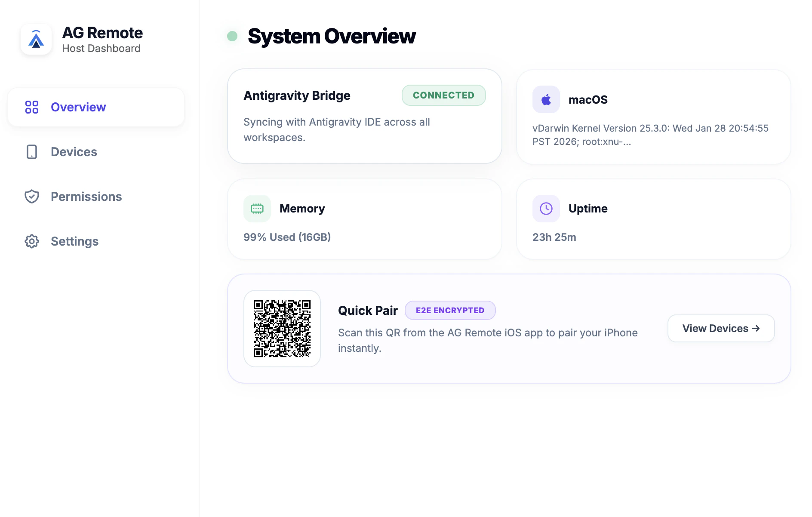Click the System Overview heading

[332, 36]
